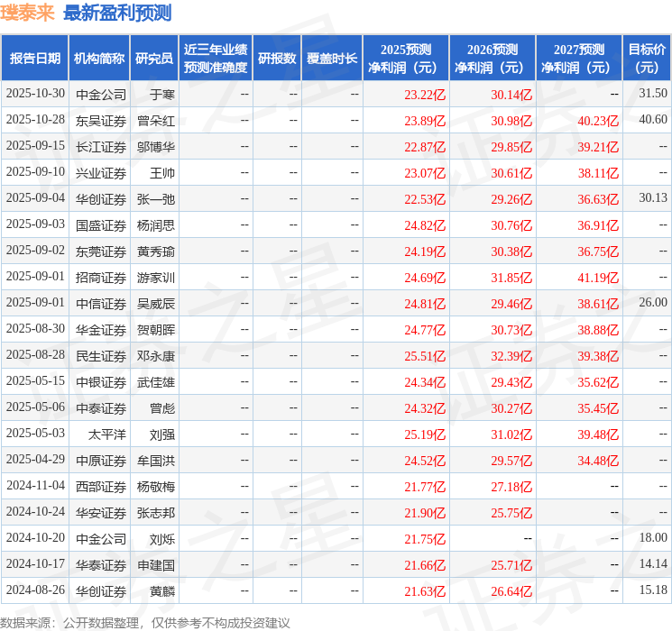This screenshot has width=672, height=631.
Task: Click the 2026预测净利润 column header
Action: (492, 59)
